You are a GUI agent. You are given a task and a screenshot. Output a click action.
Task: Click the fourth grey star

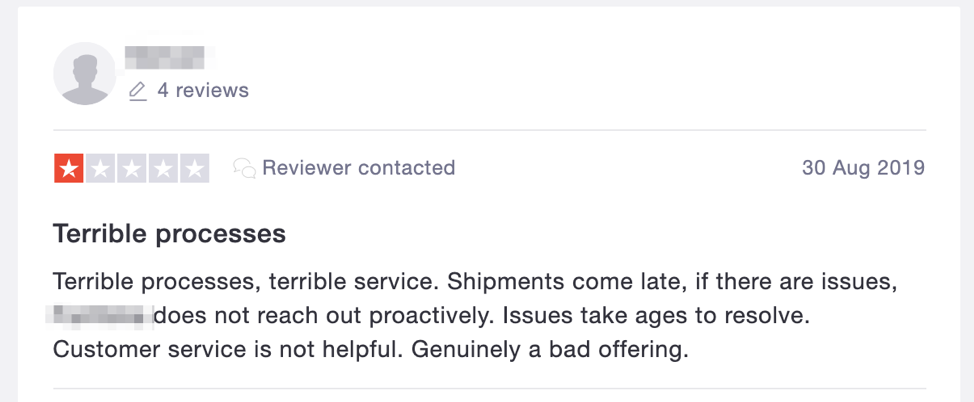coord(163,169)
